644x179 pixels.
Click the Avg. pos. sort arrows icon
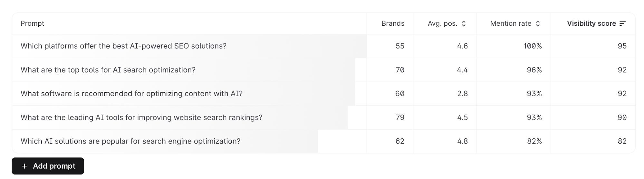[464, 24]
